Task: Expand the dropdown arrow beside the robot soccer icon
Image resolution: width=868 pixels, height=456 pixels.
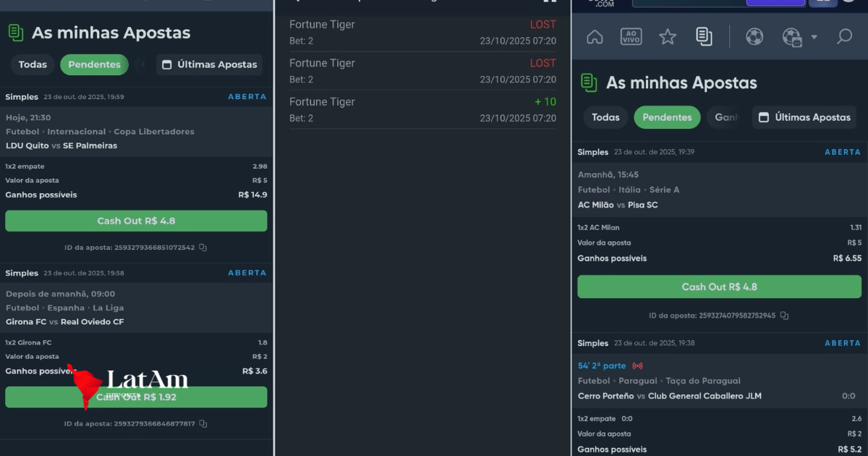Action: pyautogui.click(x=814, y=37)
